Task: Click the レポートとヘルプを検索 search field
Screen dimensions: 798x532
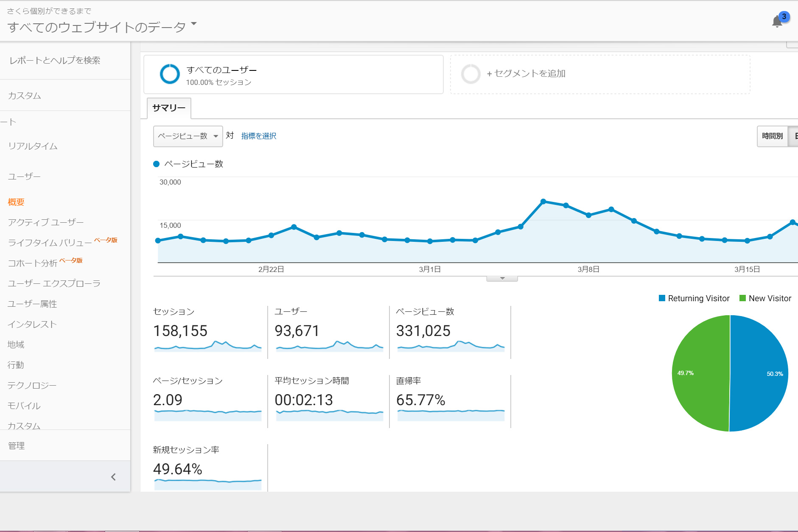Action: [x=55, y=61]
